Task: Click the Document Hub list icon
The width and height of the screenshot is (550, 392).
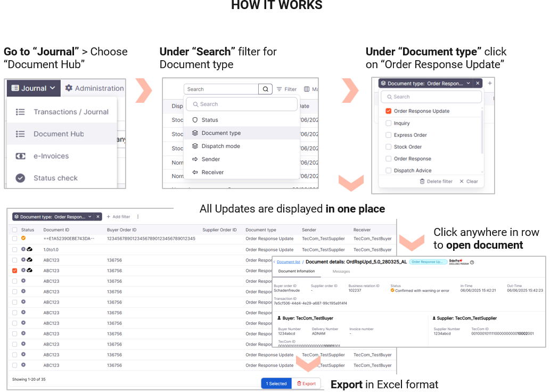Action: click(x=20, y=134)
